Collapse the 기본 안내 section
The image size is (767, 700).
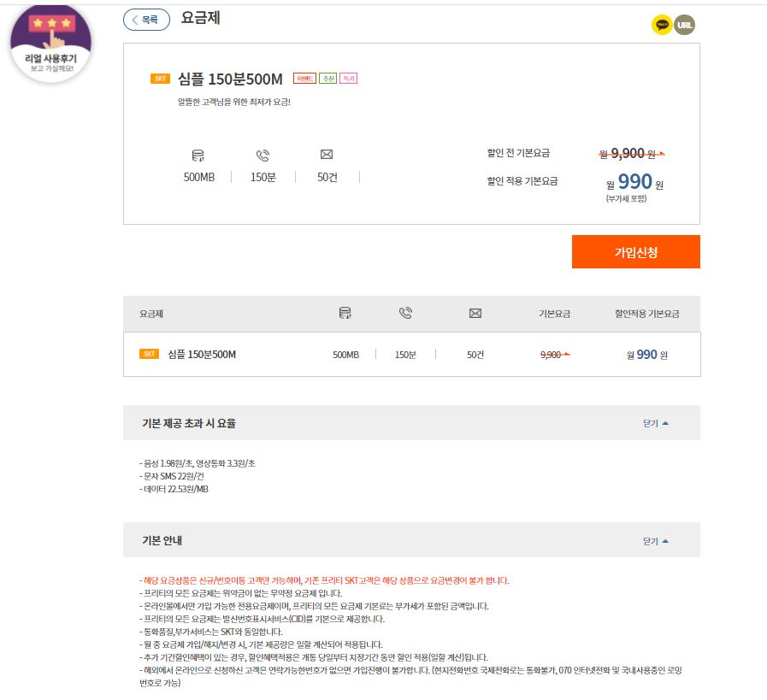tap(656, 541)
